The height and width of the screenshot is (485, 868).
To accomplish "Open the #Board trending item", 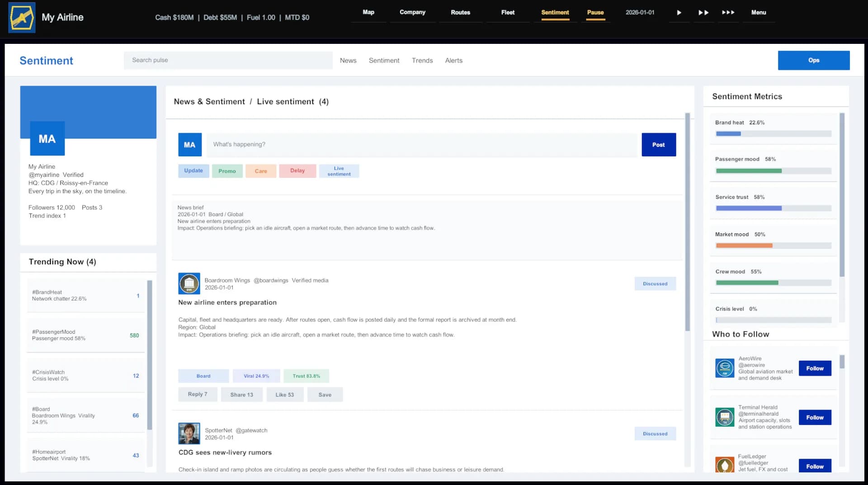I will coord(86,415).
